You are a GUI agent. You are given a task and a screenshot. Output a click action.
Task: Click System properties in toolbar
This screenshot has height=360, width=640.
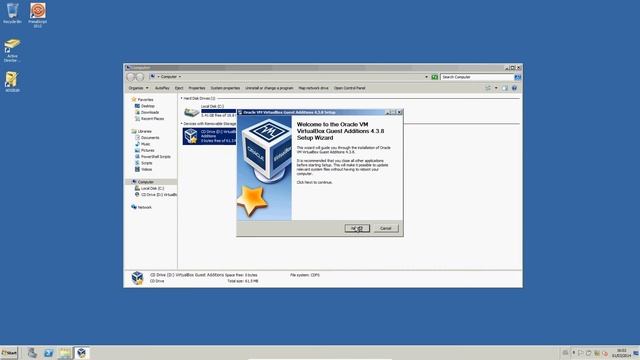click(225, 88)
